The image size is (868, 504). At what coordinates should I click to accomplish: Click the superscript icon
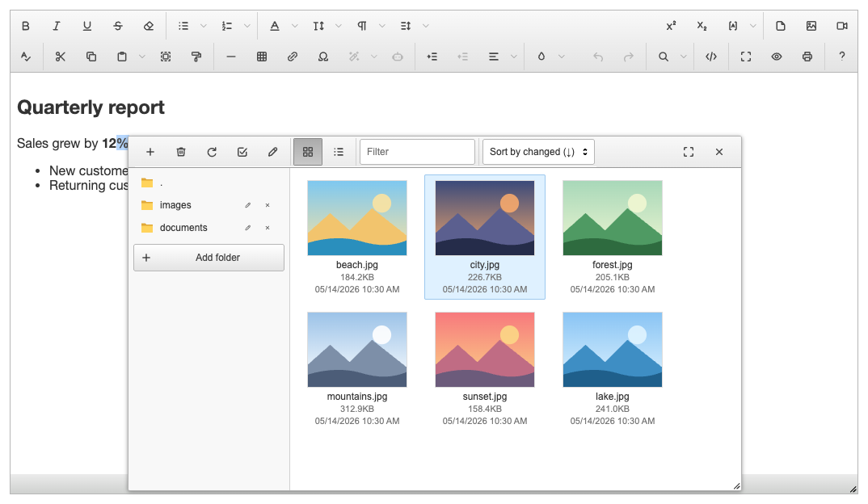click(x=671, y=26)
